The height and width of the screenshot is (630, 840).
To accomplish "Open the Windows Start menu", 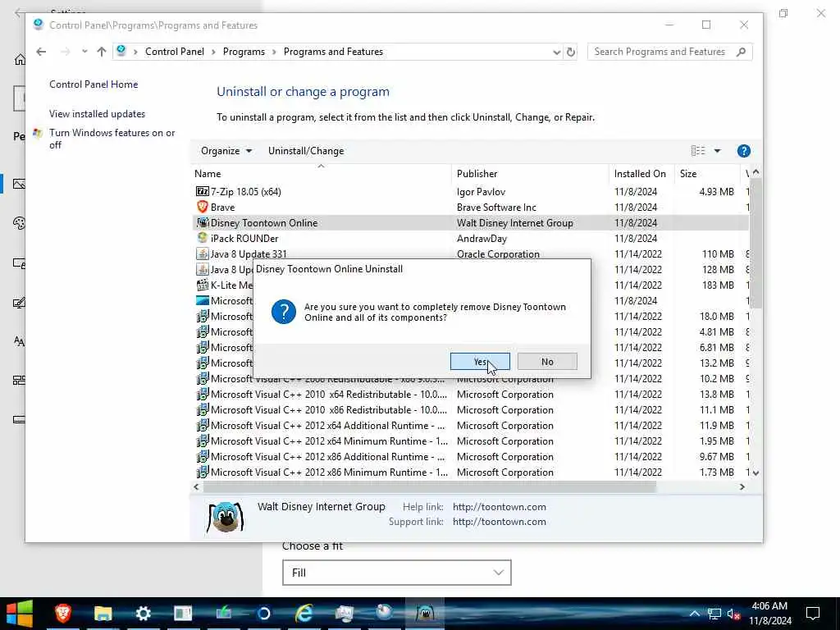I will pos(20,614).
